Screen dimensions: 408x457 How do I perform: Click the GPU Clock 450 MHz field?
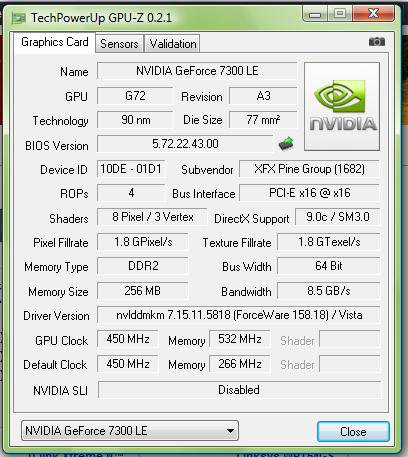[x=128, y=339]
